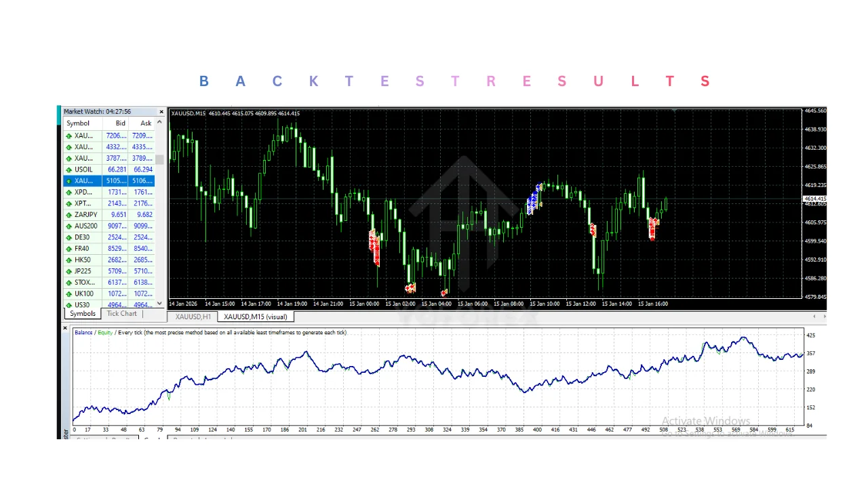
Task: Click the green arrow icon for DE30
Action: [x=68, y=238]
